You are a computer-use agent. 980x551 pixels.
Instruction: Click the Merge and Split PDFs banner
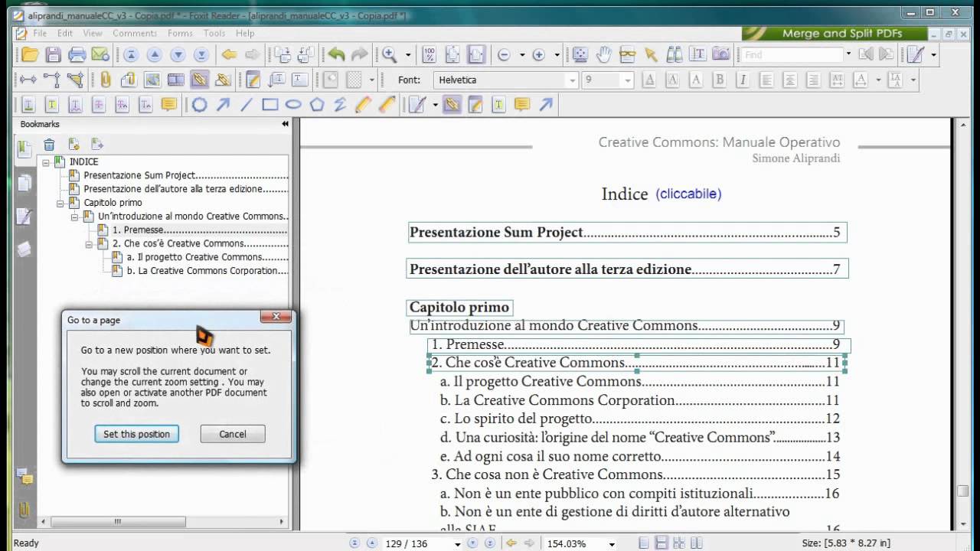pos(834,34)
